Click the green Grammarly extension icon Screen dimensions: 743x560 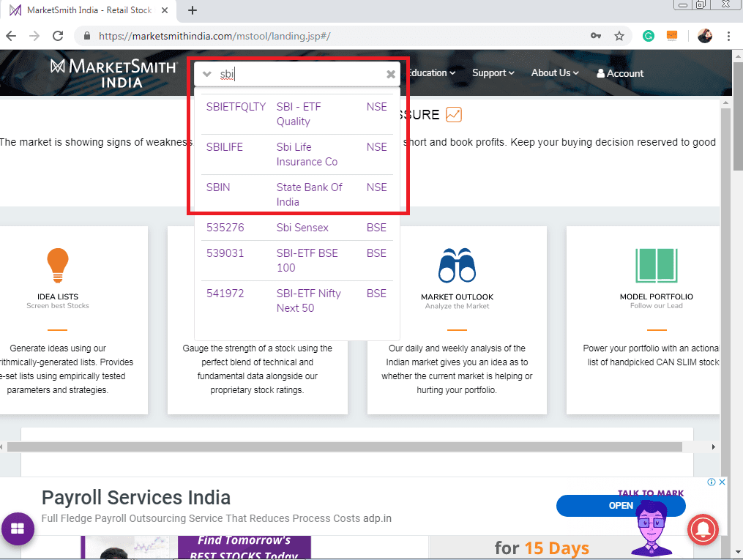point(649,36)
